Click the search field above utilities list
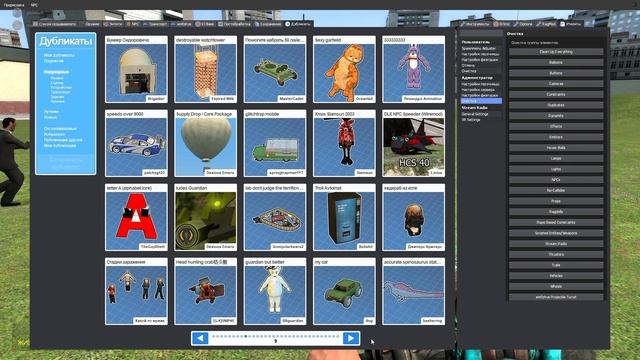Viewport: 640px width, 360px height. click(x=481, y=33)
